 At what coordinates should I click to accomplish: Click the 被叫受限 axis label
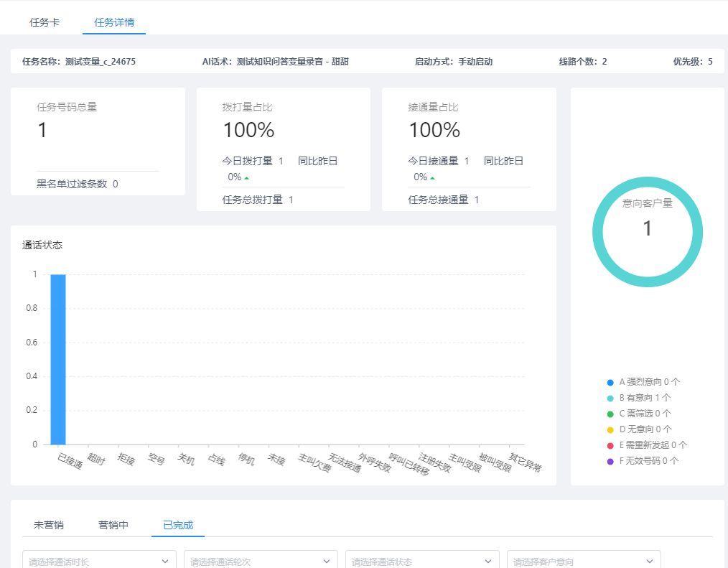coord(495,463)
